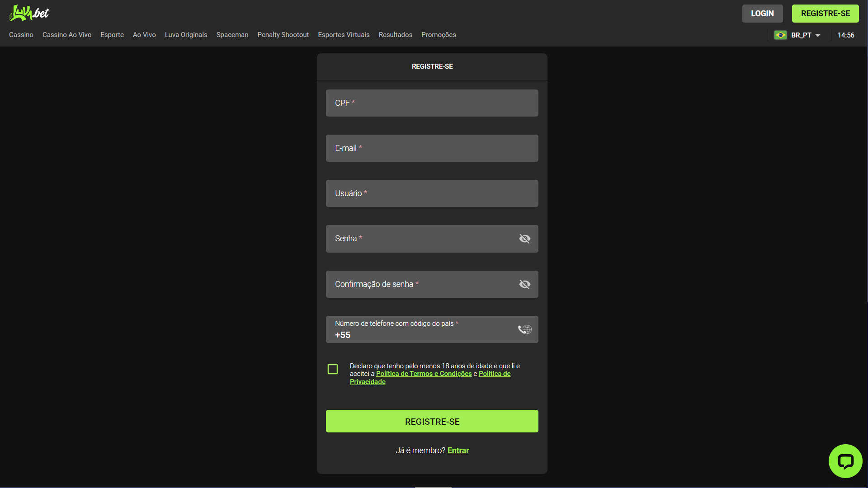Click into the E-mail field
The height and width of the screenshot is (488, 868).
coord(432,148)
